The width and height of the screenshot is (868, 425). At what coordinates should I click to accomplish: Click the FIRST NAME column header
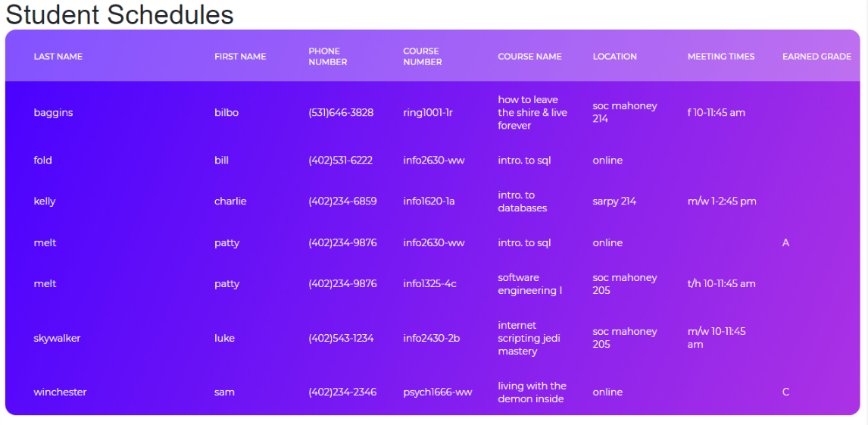coord(240,57)
